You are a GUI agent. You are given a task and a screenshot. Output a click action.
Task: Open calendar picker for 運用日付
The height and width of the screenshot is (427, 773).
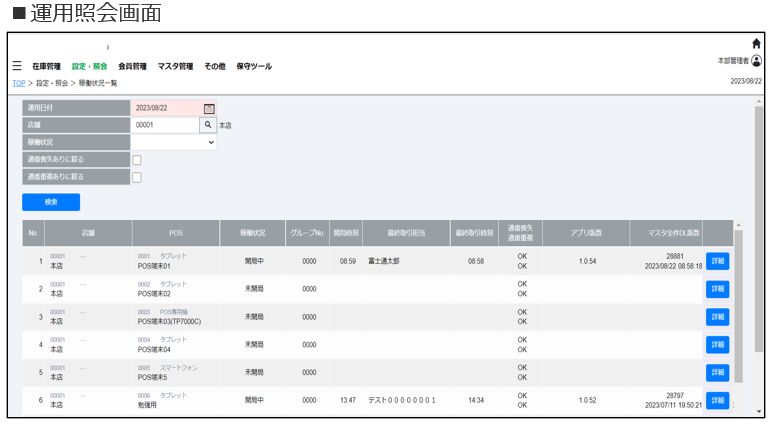click(209, 108)
